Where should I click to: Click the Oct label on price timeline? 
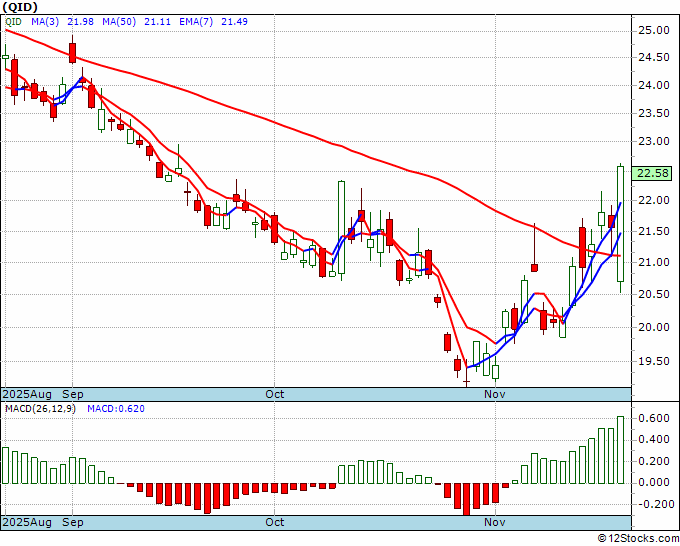[275, 394]
